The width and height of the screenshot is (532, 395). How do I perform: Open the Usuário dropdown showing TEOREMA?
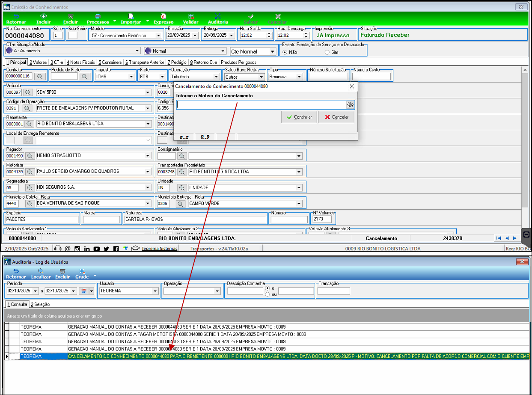tap(155, 291)
